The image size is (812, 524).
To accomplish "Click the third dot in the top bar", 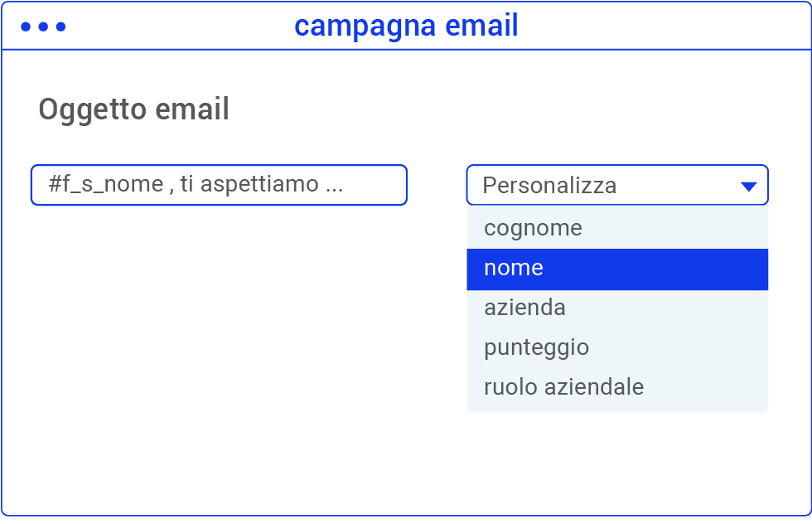I will pos(58,25).
